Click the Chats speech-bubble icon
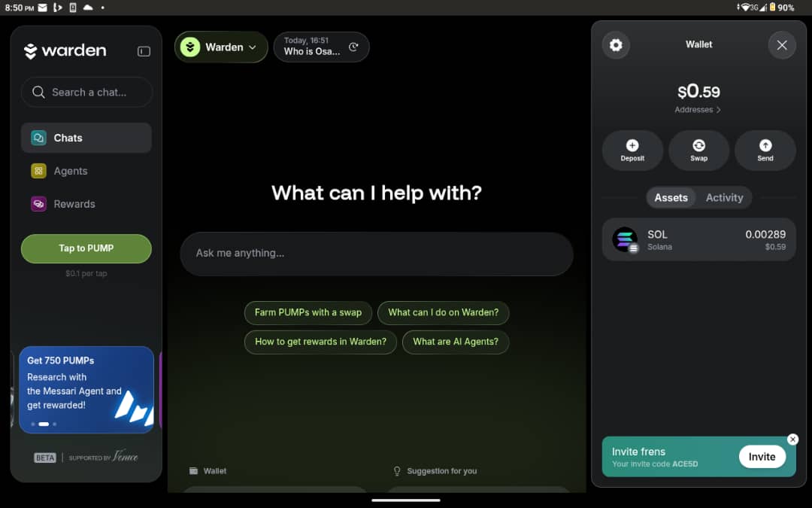The height and width of the screenshot is (508, 812). point(39,138)
